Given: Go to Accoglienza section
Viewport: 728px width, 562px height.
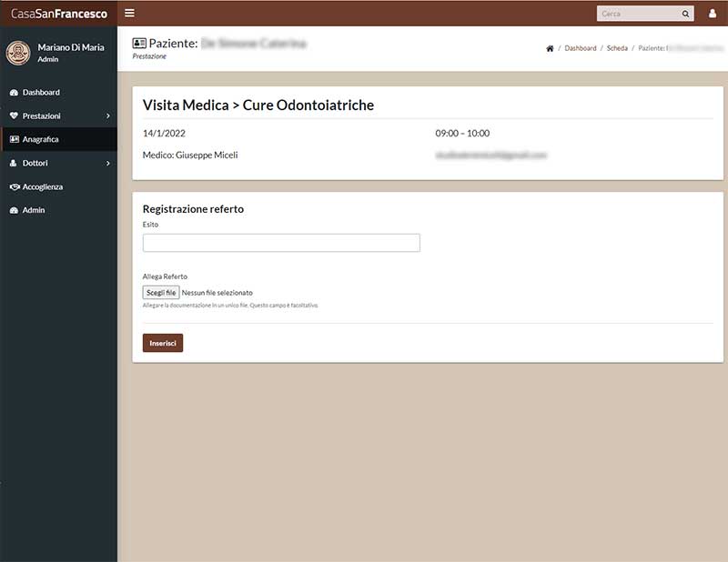Looking at the screenshot, I should pyautogui.click(x=58, y=186).
